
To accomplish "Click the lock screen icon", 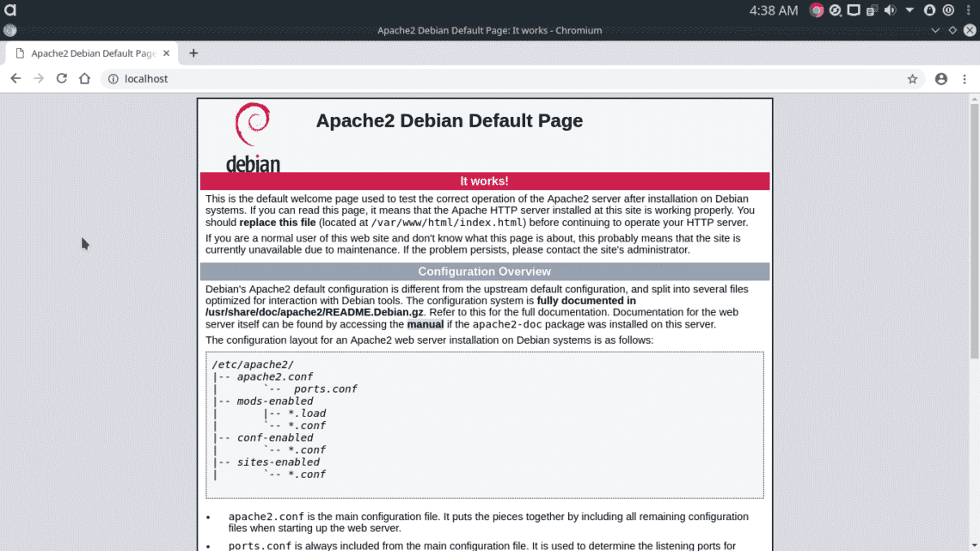I will click(x=929, y=10).
